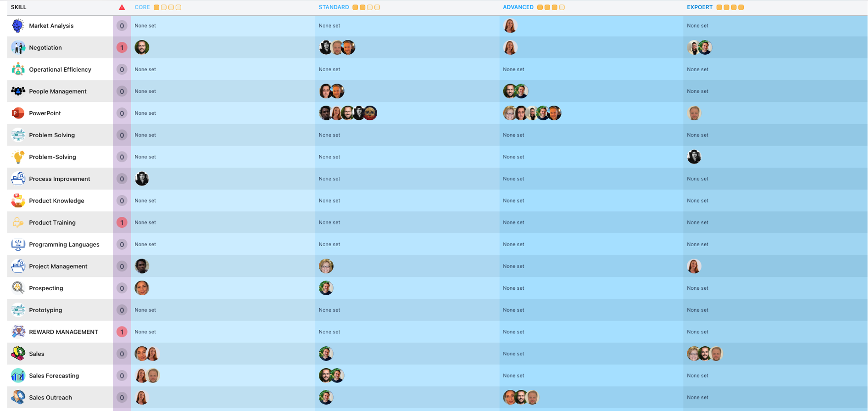This screenshot has width=868, height=411.
Task: Click the REWARD MANAGEMENT trophy icon
Action: tap(18, 332)
